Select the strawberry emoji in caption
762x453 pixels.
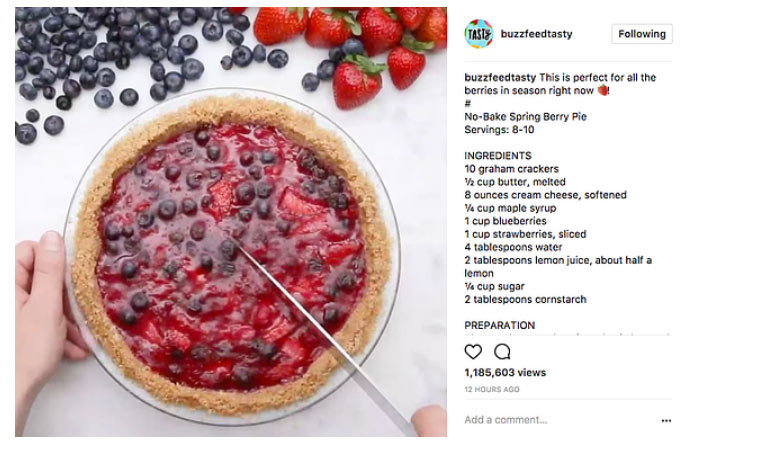(x=602, y=90)
